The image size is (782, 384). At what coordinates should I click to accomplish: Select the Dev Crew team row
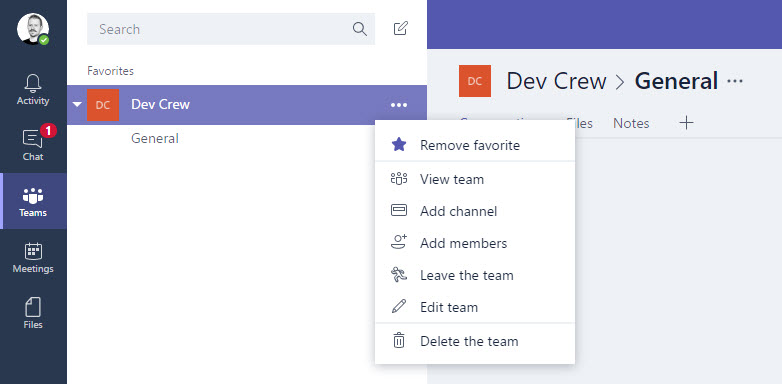[x=247, y=105]
